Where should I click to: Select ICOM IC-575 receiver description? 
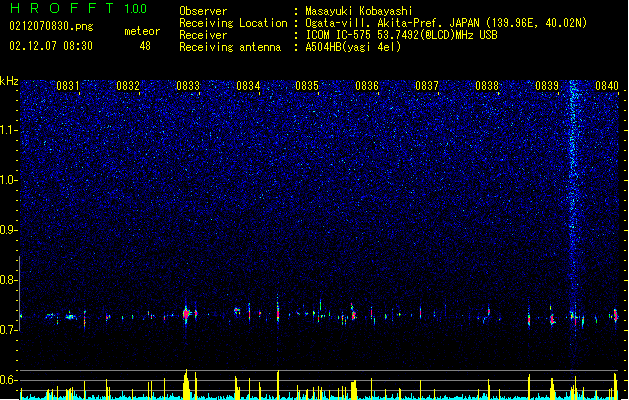click(x=402, y=35)
